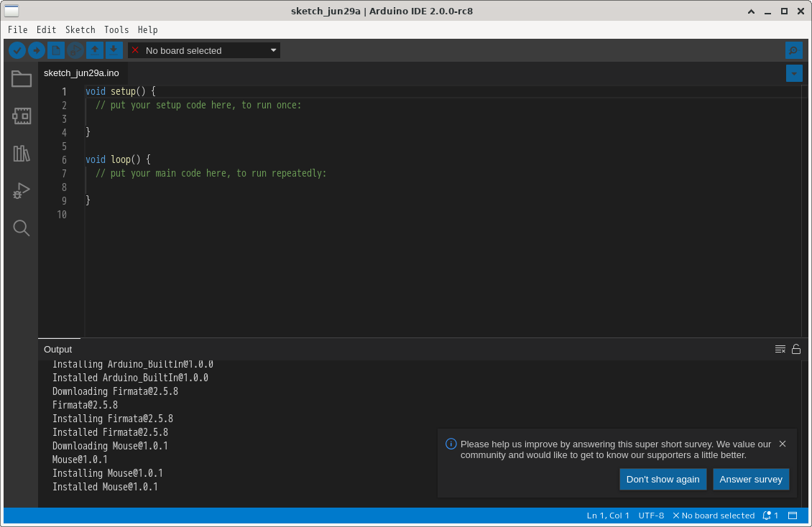The image size is (812, 527).
Task: Click the Answer survey button
Action: click(750, 480)
